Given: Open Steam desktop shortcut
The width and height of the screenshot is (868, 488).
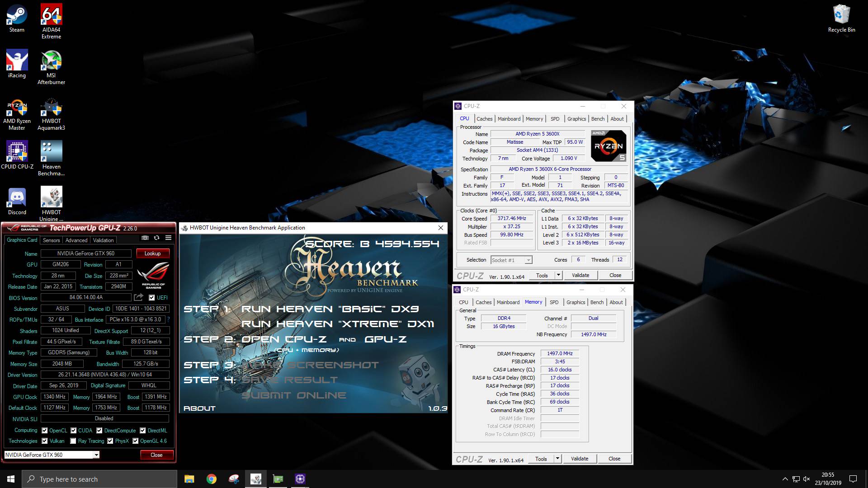Looking at the screenshot, I should coord(17,19).
